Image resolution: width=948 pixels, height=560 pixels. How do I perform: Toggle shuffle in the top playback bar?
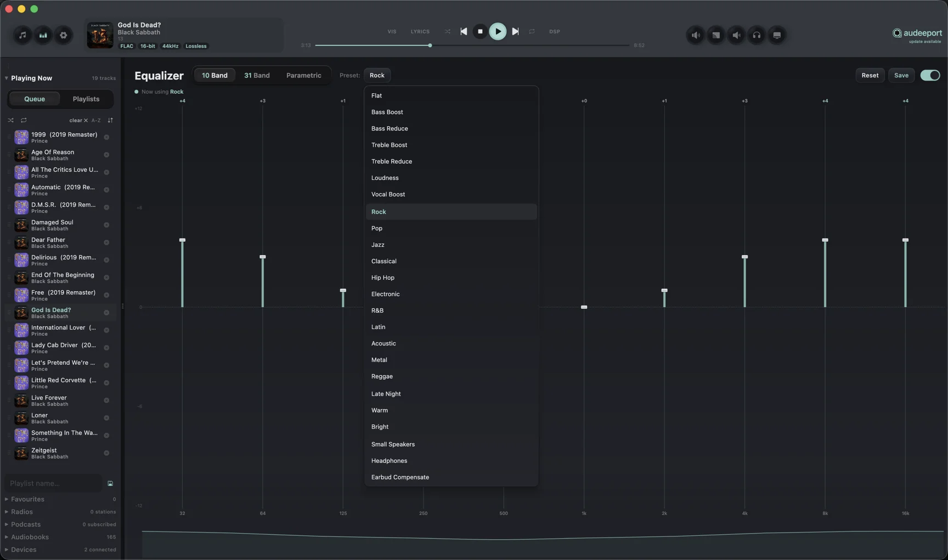(448, 32)
